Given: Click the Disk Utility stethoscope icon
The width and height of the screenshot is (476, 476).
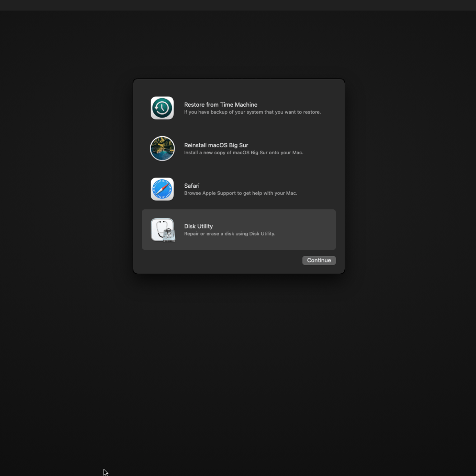Looking at the screenshot, I should (x=163, y=230).
